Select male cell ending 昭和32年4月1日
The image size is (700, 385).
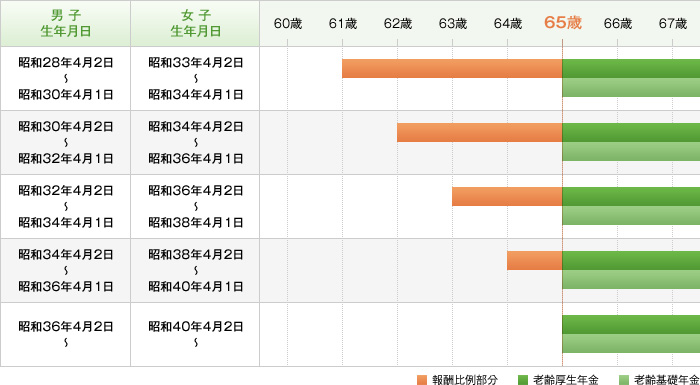point(65,142)
